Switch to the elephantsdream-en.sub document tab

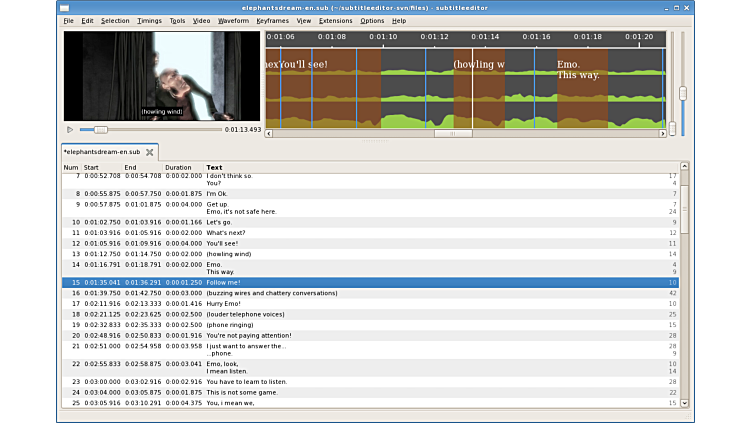pyautogui.click(x=101, y=152)
